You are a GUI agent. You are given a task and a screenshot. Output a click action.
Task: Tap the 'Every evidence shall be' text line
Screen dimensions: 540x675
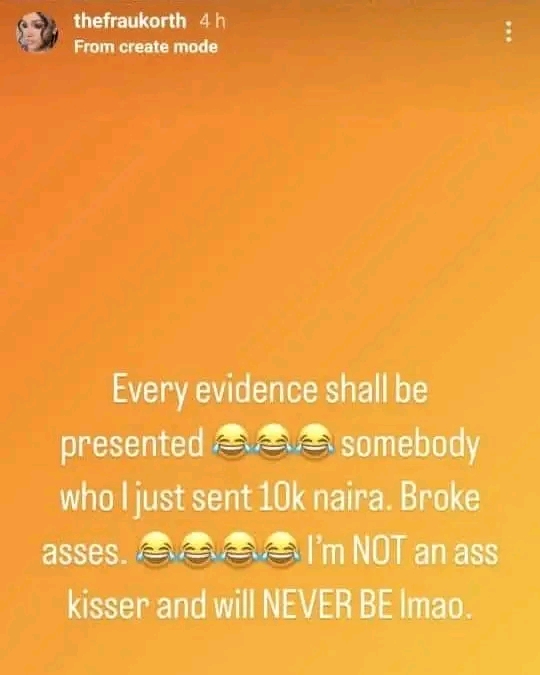click(270, 391)
